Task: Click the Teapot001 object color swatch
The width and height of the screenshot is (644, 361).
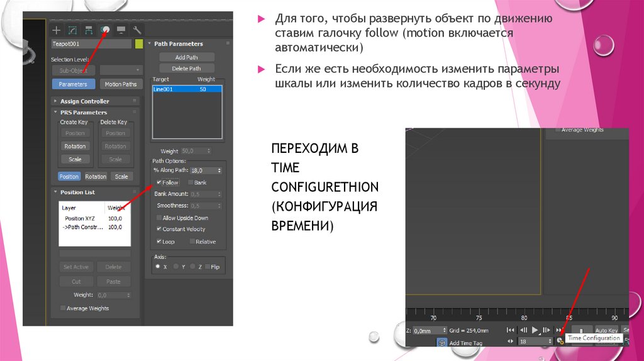Action: [139, 43]
